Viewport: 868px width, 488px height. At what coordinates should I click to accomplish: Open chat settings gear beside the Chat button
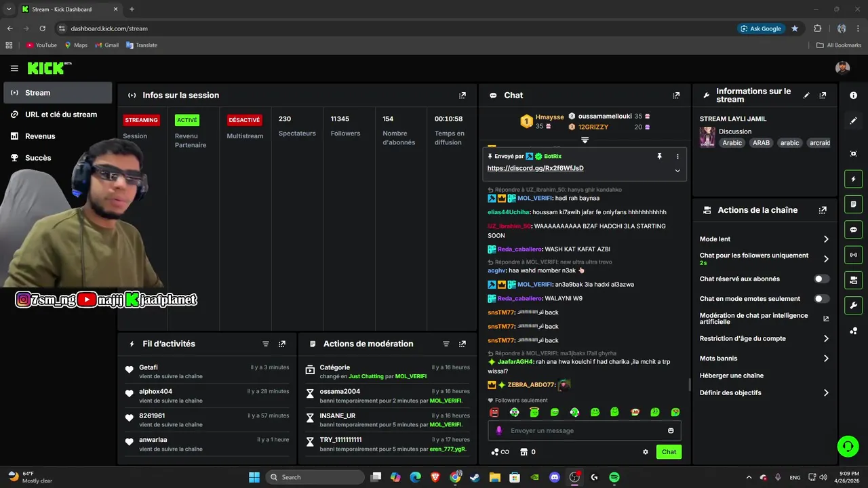point(646,452)
